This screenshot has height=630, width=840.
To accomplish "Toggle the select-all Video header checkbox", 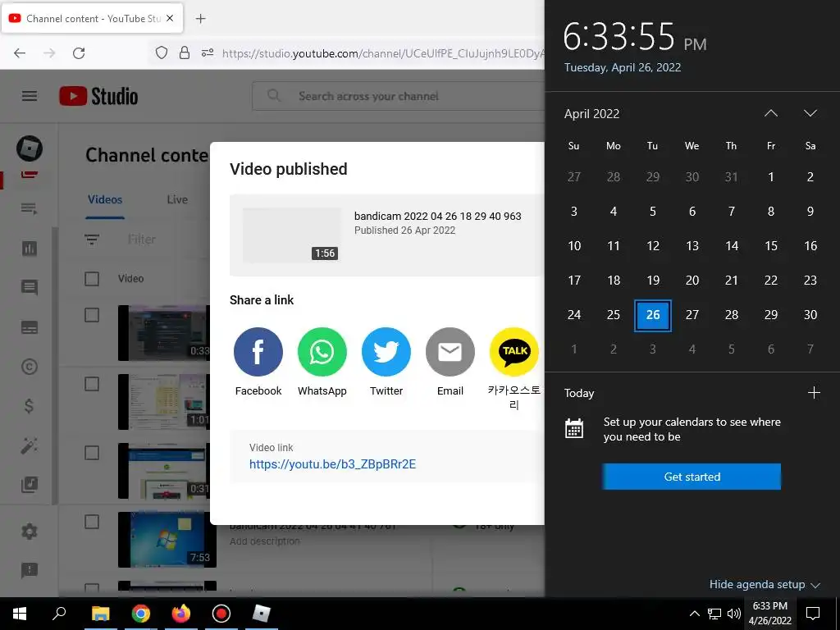I will tap(92, 279).
